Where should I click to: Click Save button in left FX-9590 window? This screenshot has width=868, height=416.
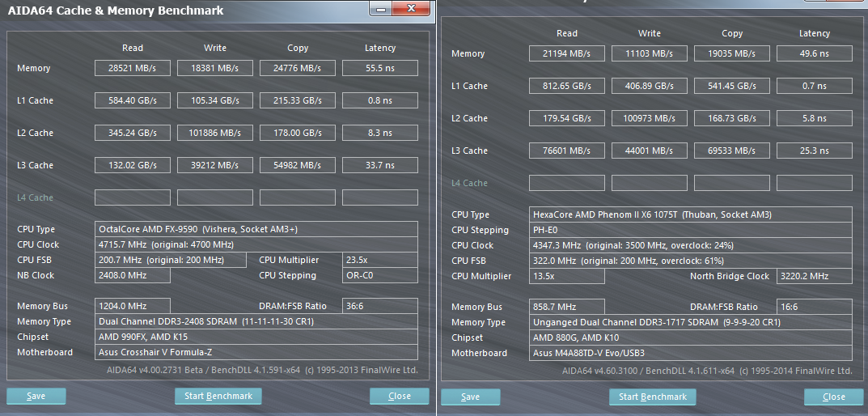[36, 396]
